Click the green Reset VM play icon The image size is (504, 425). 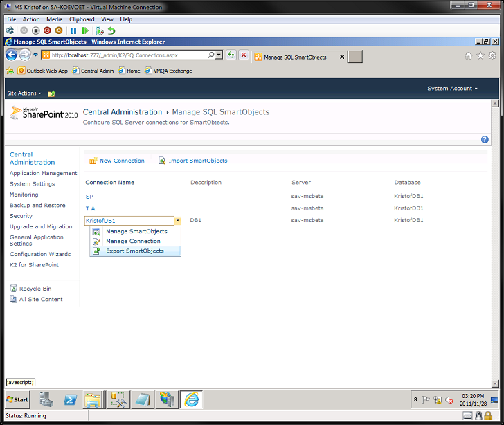click(85, 30)
